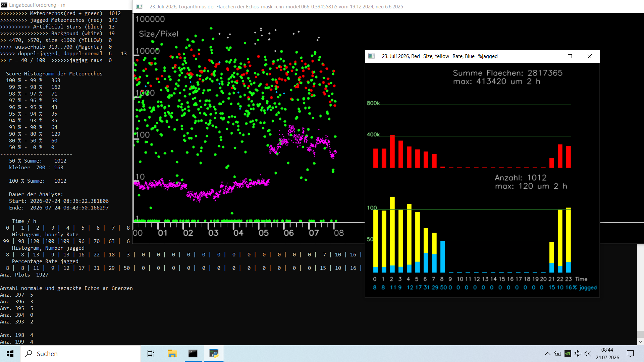Screen dimensions: 644x362
Task: Open the Windows Start menu
Action: point(10,354)
